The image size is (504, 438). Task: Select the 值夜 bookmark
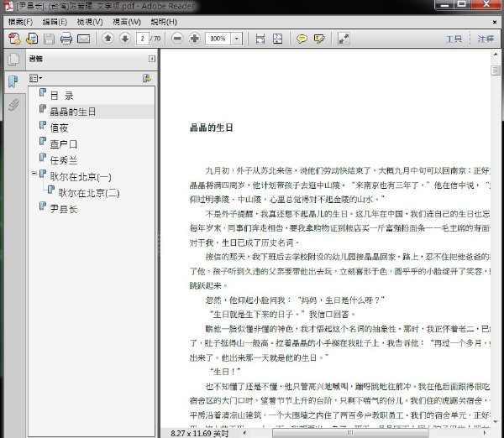59,128
